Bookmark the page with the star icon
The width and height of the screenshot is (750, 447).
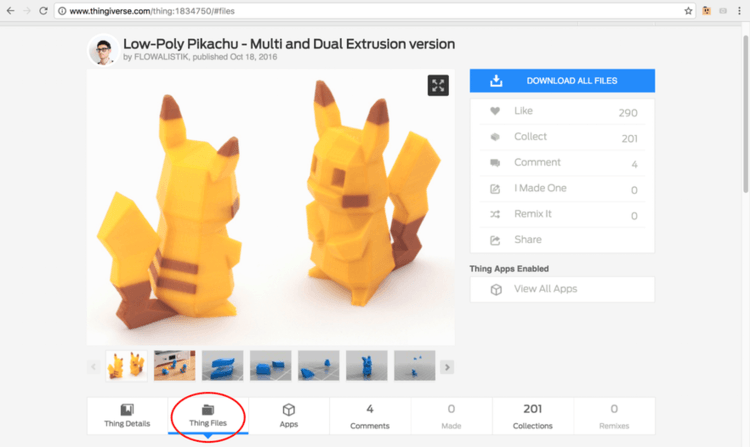(x=688, y=11)
